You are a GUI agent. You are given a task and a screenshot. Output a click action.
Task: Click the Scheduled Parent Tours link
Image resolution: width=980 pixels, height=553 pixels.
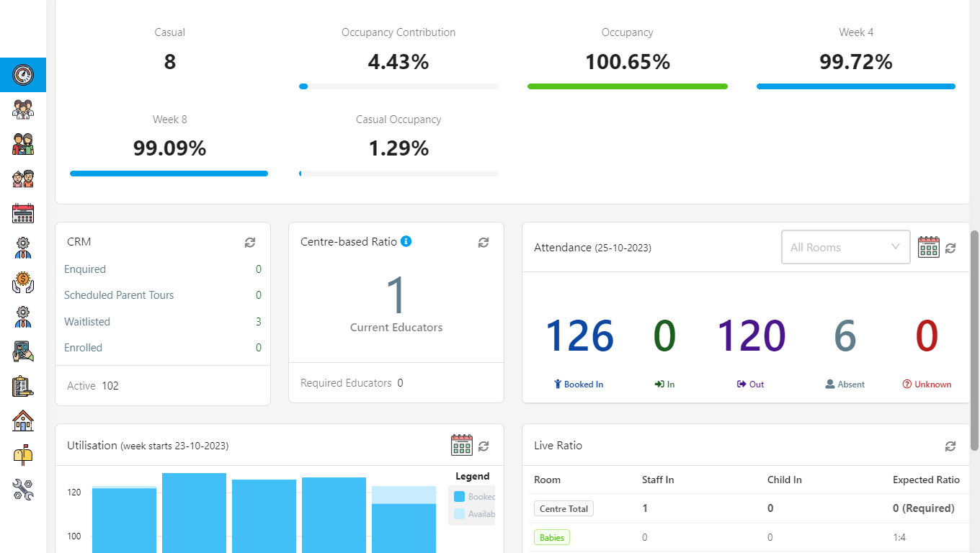coord(119,295)
